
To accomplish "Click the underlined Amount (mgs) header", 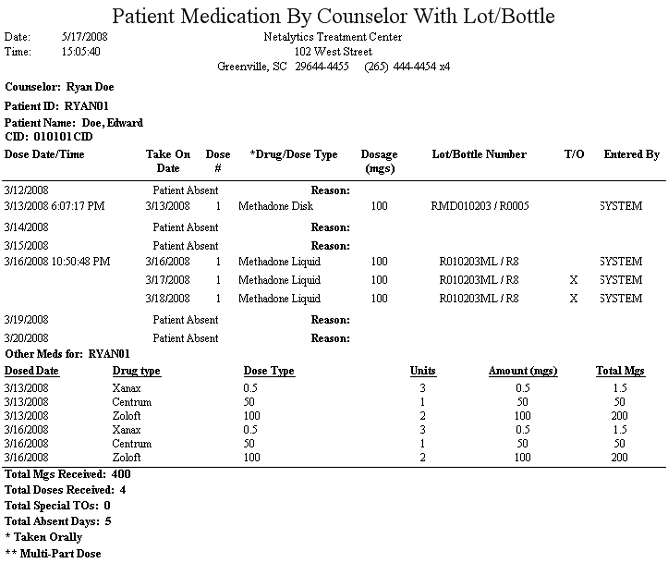I will pyautogui.click(x=523, y=371).
